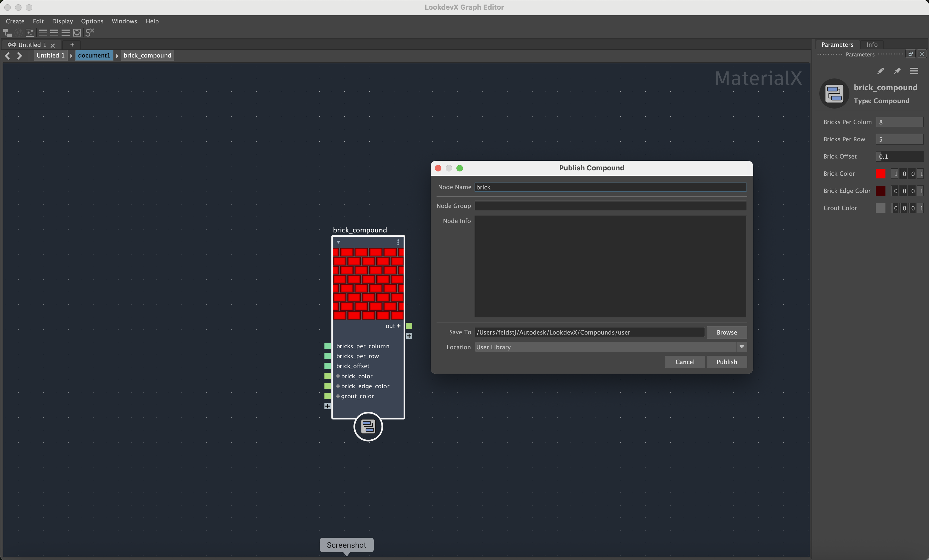929x560 pixels.
Task: Click the pencil edit icon in Parameters
Action: (880, 71)
